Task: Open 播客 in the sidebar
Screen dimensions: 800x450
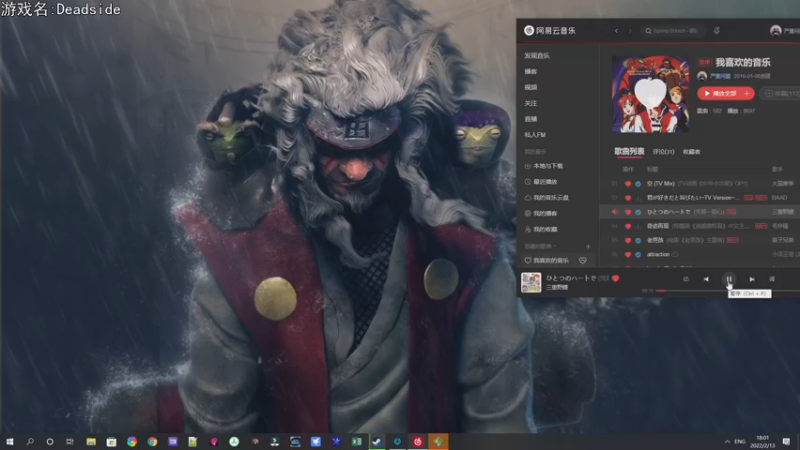Action: [531, 71]
